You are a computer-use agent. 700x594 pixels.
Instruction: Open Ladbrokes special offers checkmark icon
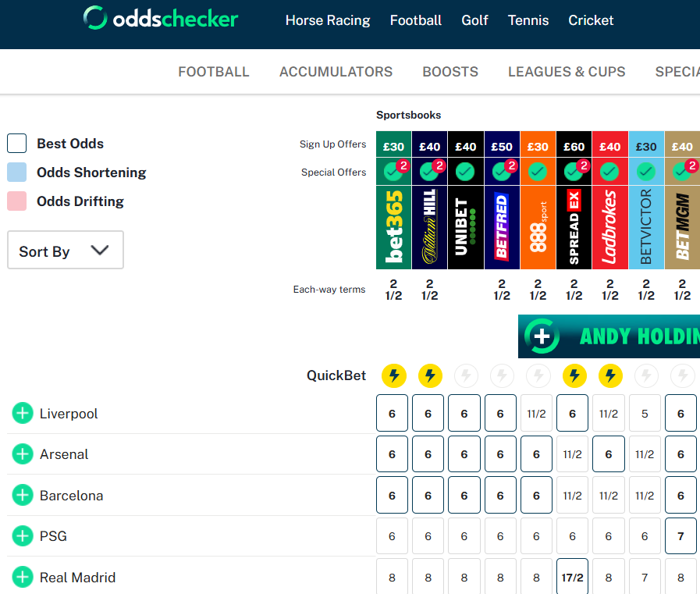609,172
